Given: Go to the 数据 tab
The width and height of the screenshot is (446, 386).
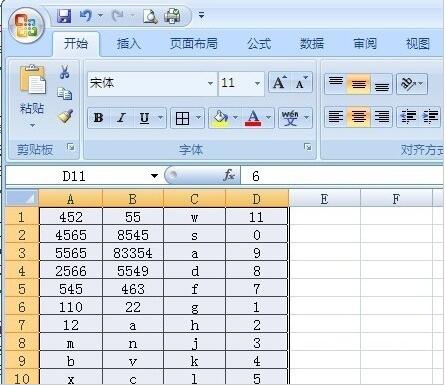Looking at the screenshot, I should tap(312, 44).
